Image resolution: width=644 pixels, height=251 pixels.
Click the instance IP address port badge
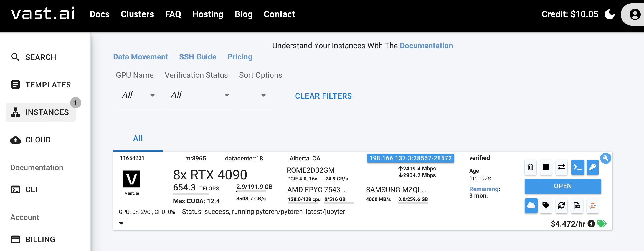pyautogui.click(x=410, y=158)
